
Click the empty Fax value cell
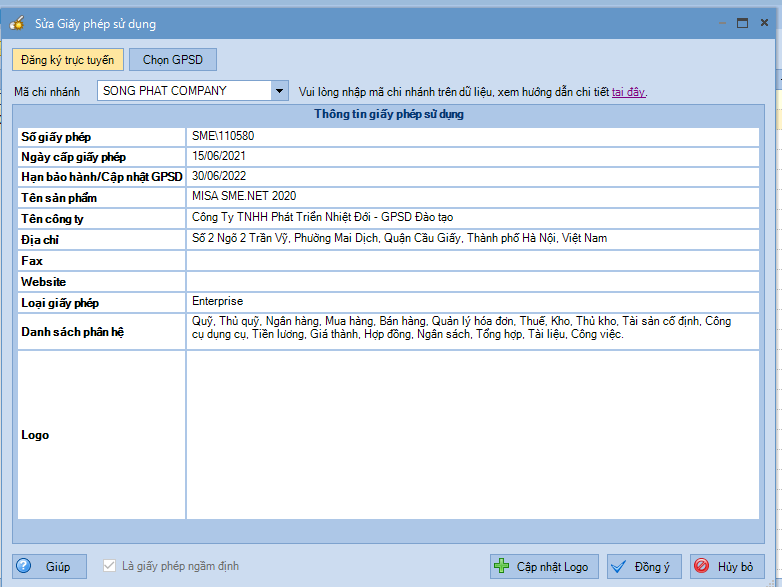pyautogui.click(x=473, y=261)
